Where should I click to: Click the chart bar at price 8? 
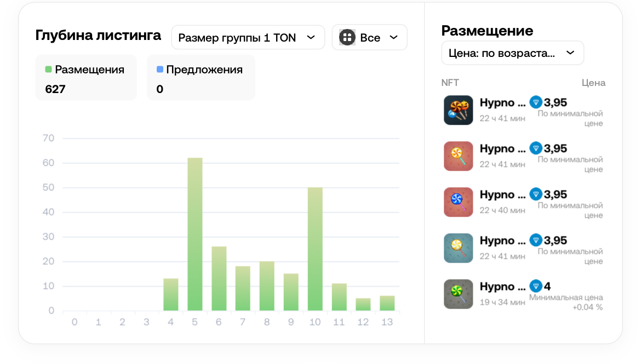point(267,286)
